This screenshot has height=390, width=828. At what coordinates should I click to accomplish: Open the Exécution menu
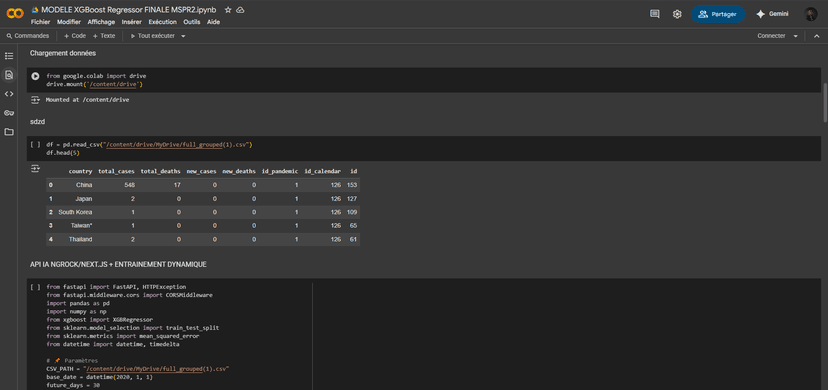click(163, 22)
